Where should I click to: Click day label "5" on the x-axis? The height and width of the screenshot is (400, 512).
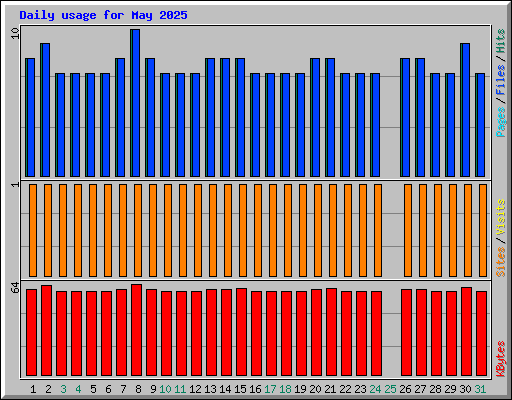(93, 389)
